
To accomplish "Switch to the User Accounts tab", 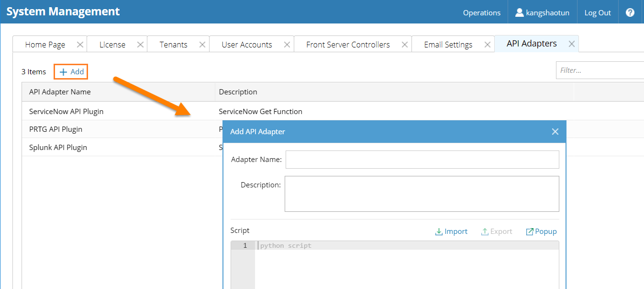I will [246, 45].
